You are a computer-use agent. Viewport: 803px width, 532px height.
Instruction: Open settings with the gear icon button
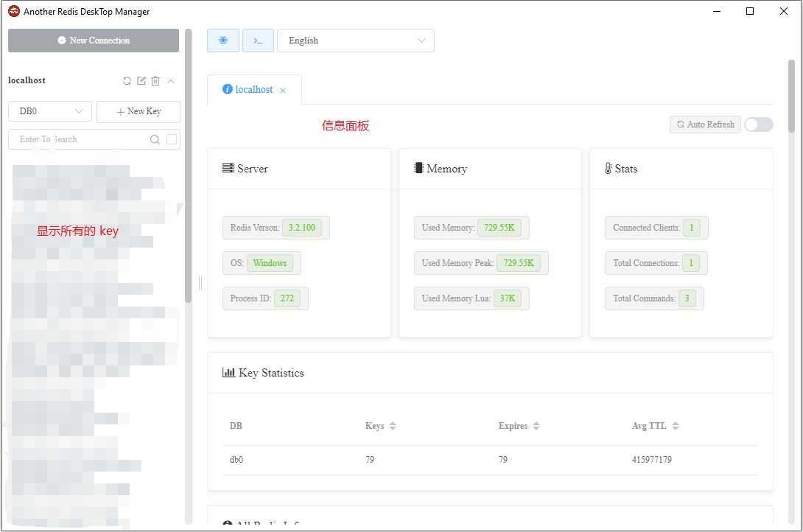coord(222,41)
